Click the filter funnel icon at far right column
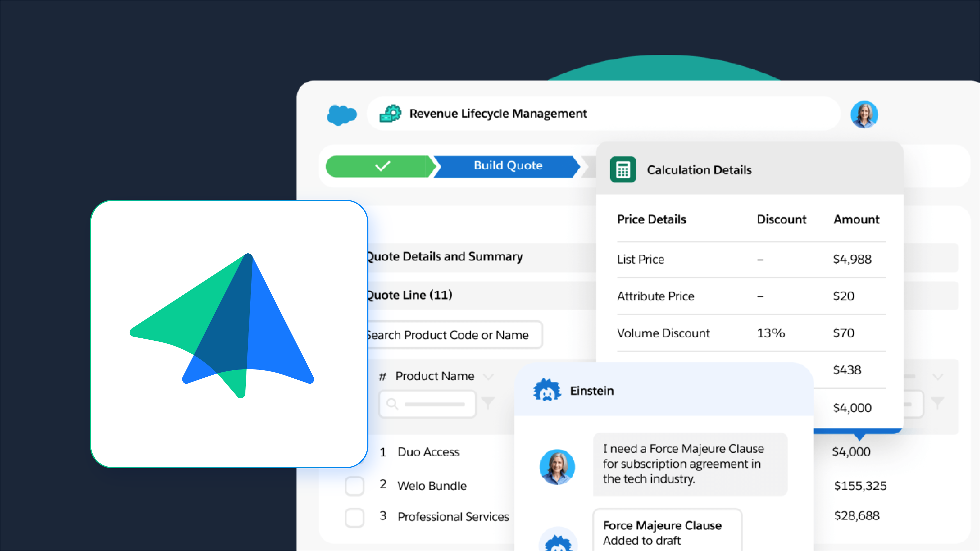The width and height of the screenshot is (980, 551). click(937, 403)
